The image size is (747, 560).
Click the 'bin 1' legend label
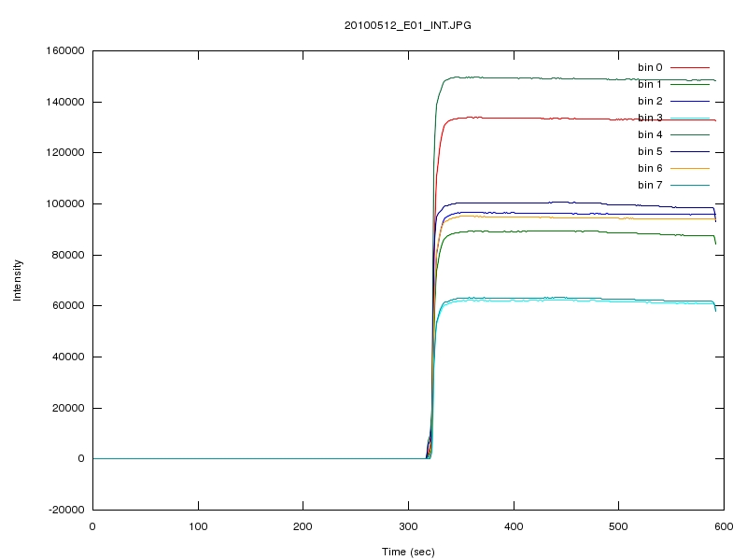click(x=650, y=84)
